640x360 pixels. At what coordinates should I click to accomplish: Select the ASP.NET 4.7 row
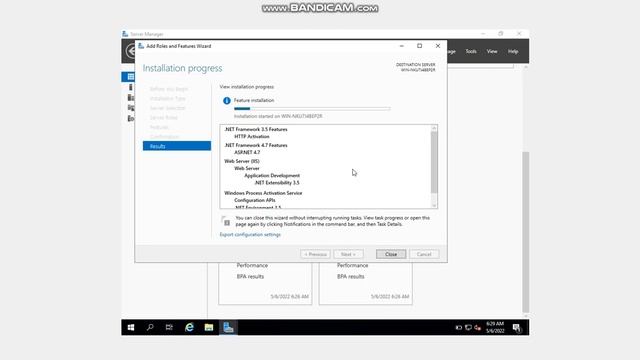pos(247,153)
